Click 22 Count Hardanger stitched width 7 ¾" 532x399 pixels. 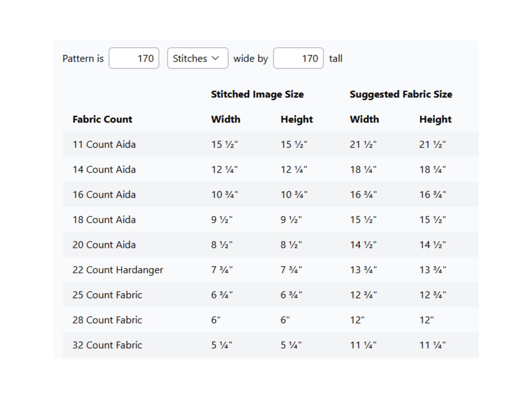[222, 270]
